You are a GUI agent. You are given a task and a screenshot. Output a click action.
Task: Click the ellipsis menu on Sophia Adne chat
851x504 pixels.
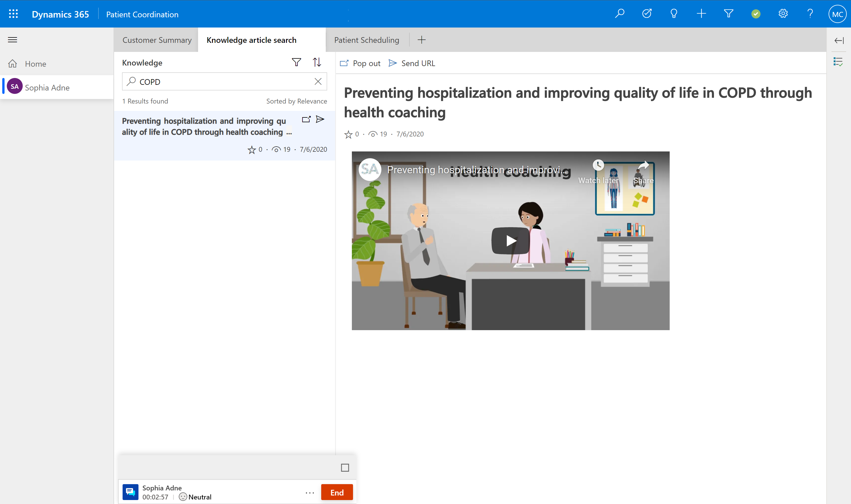click(x=310, y=493)
